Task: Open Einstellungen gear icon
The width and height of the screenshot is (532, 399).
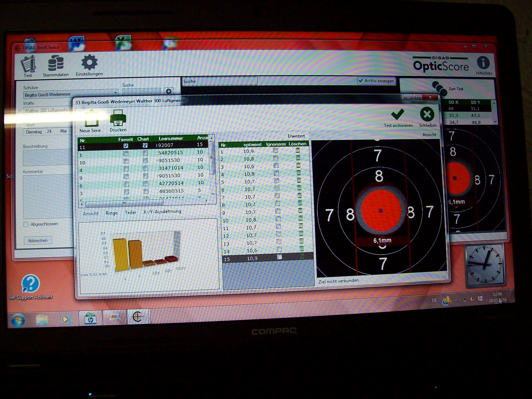Action: pos(89,62)
